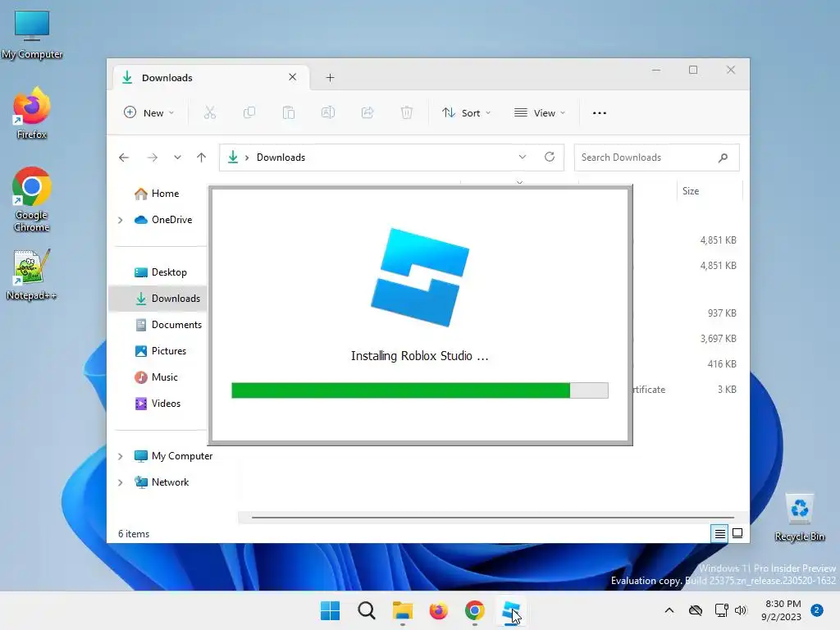Click the horizontal scrollbar in file list
This screenshot has height=630, width=840.
click(x=493, y=518)
